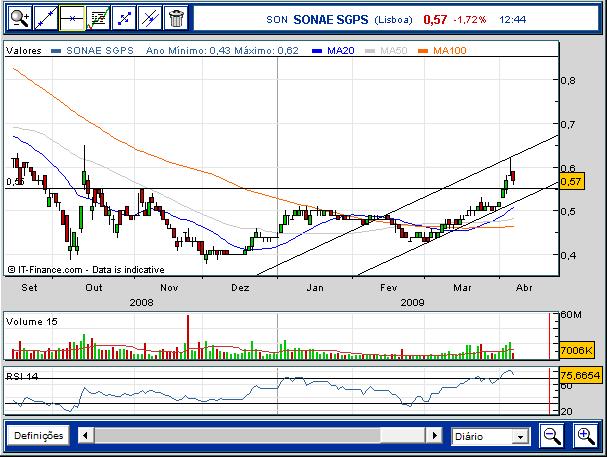This screenshot has width=607, height=457.
Task: Click the Jan month axis label
Action: pos(315,288)
